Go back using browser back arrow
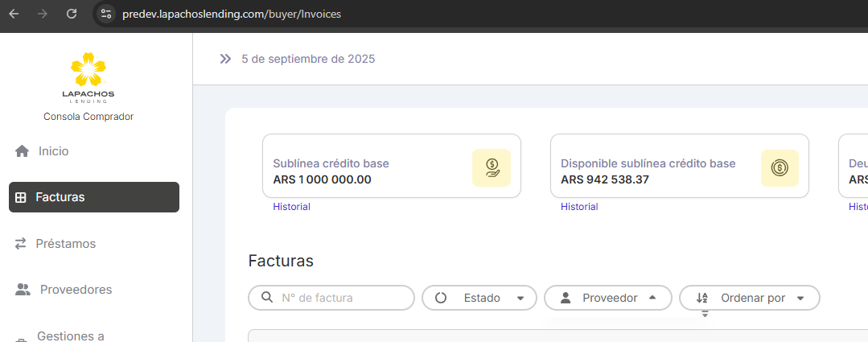This screenshot has width=868, height=342. (14, 14)
